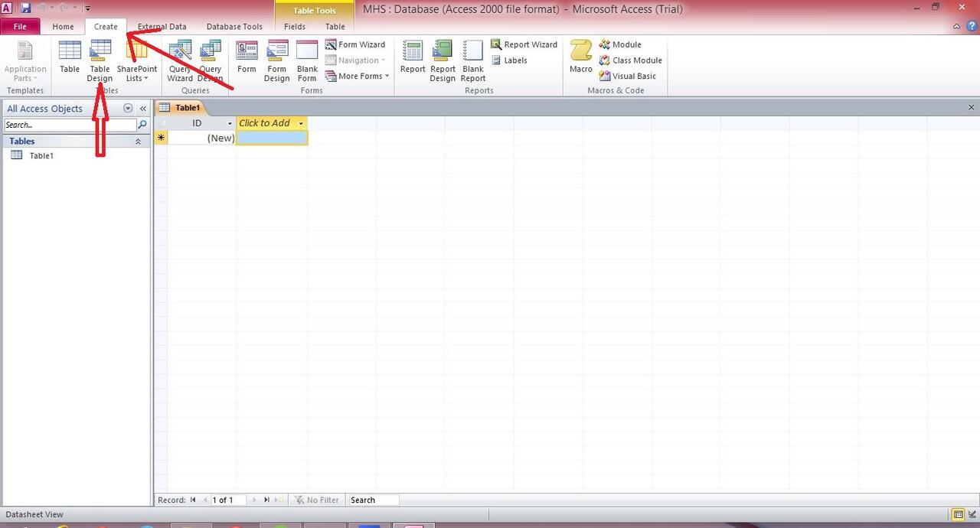Open SharePoint Lists dropdown
Viewport: 980px width, 528px height.
tap(137, 60)
